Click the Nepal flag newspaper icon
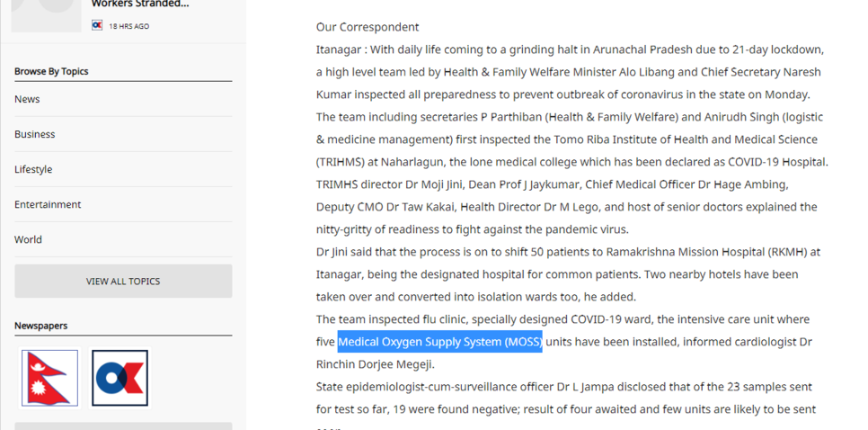 (49, 378)
